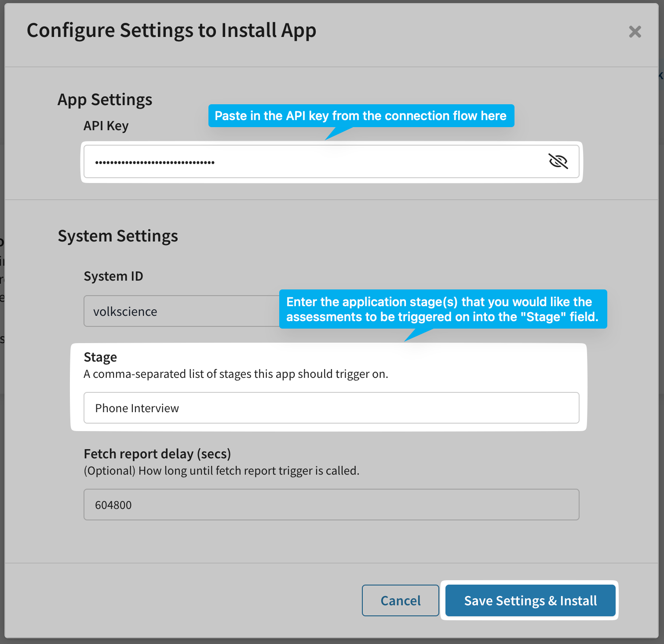Screen dimensions: 664x644
Task: Click the blue 'Enter the application stage(s)' callout
Action: 442,309
